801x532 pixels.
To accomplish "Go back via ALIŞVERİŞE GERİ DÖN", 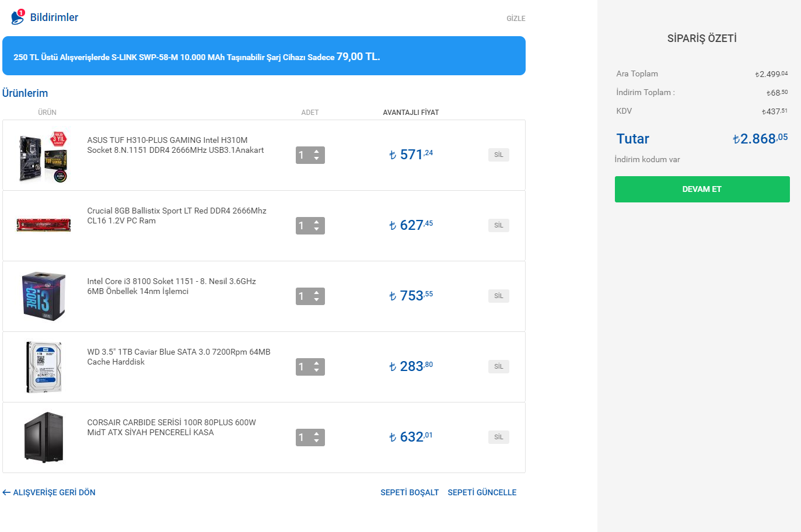I will click(49, 492).
